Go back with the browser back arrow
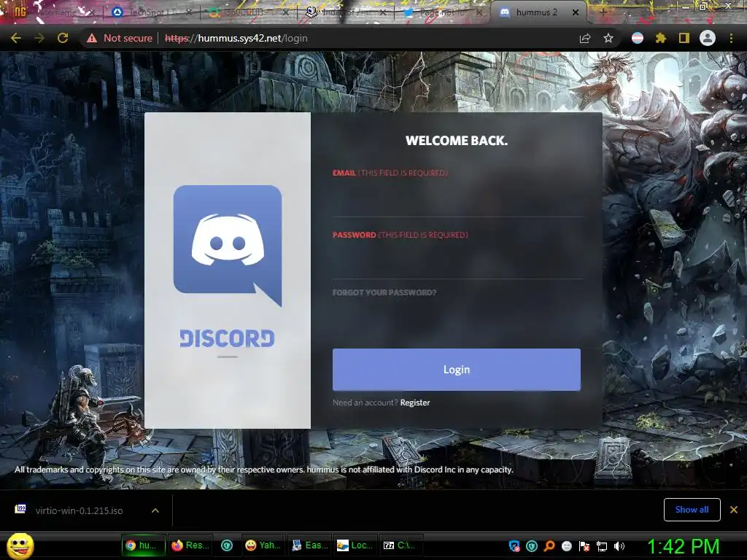This screenshot has width=747, height=560. [x=16, y=38]
